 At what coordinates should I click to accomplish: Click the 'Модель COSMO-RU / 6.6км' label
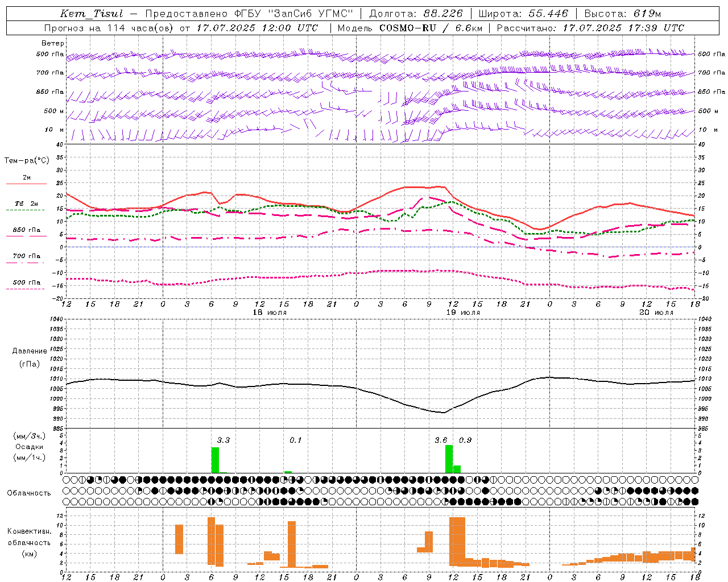point(410,28)
